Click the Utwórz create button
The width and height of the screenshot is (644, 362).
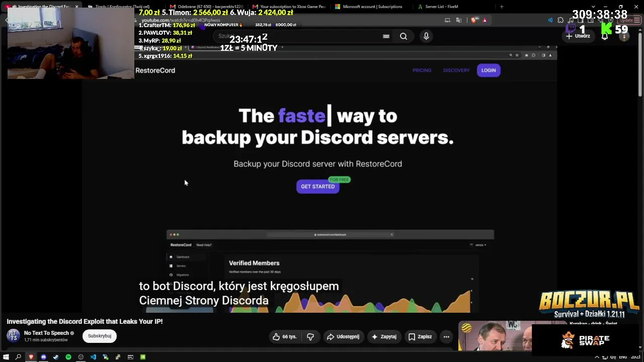pos(578,36)
